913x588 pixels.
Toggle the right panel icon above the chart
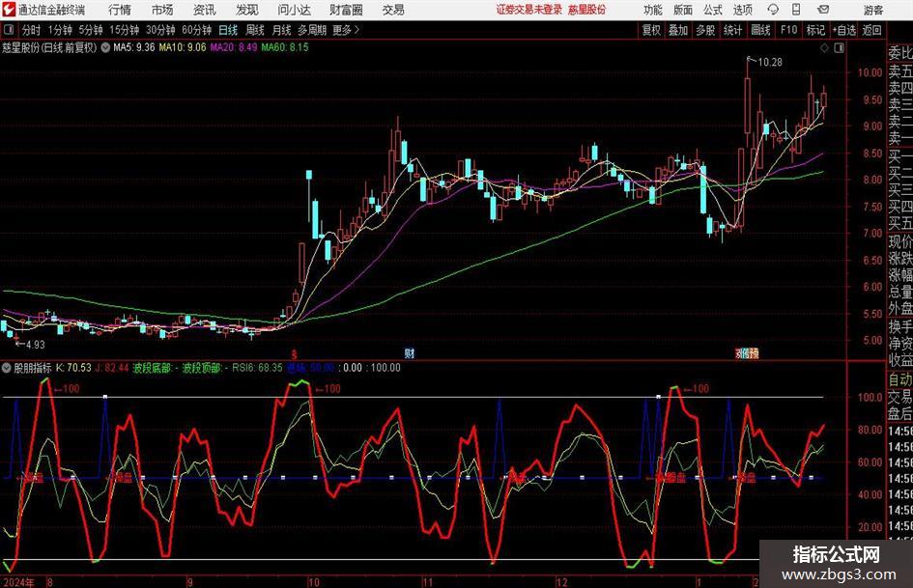[839, 47]
